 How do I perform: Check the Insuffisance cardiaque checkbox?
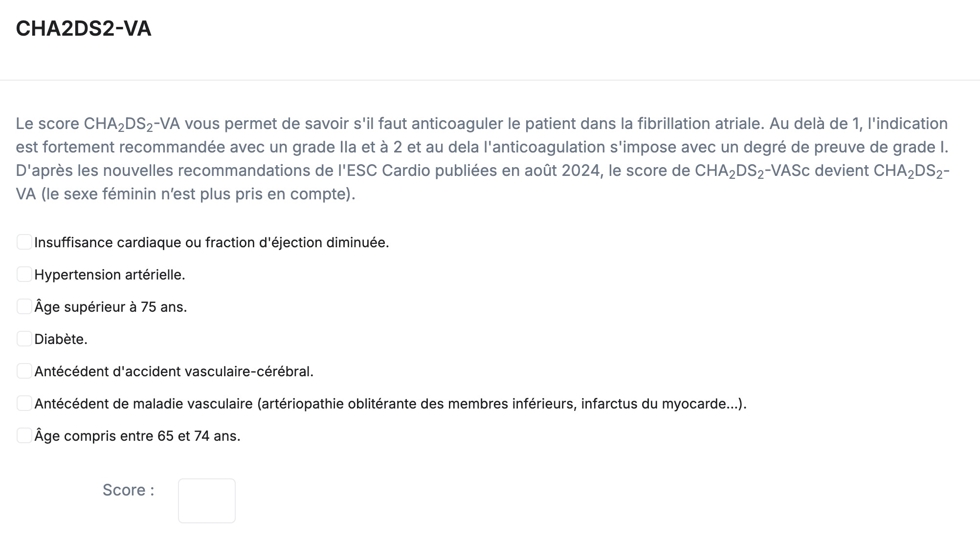24,242
